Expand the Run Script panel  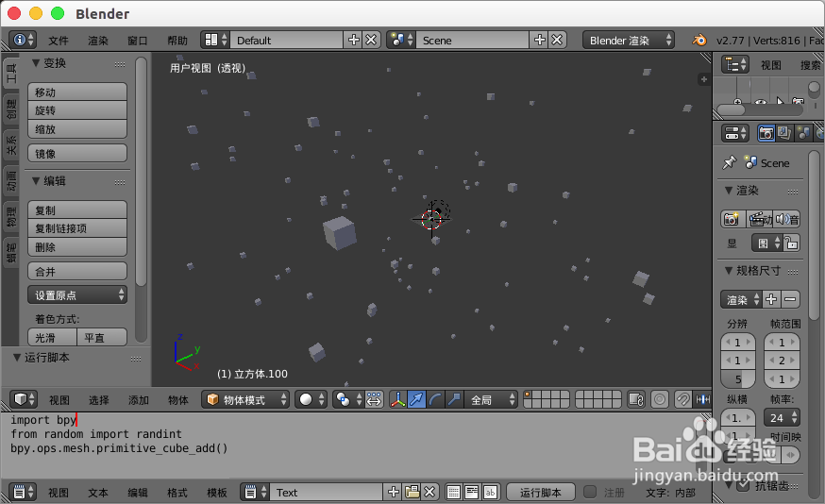(17, 358)
